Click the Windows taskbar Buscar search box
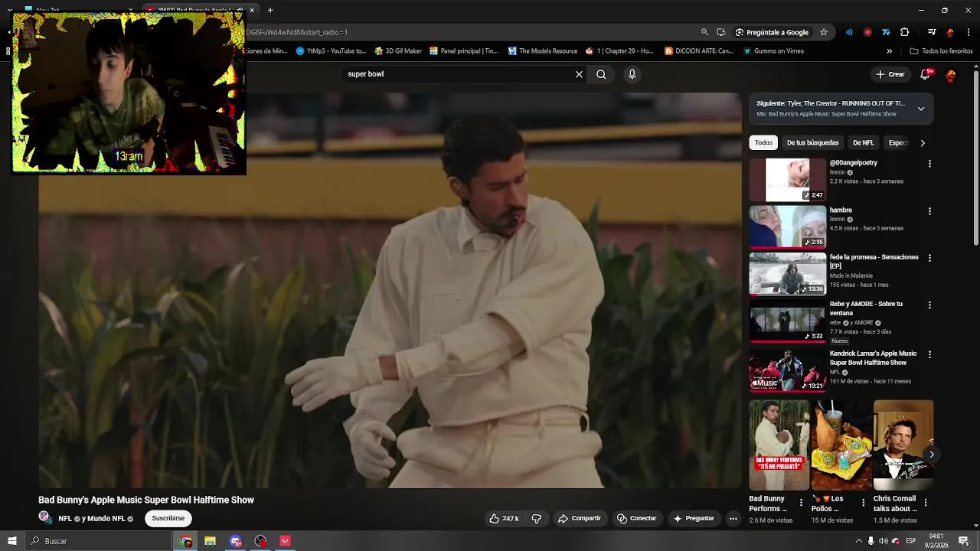 [x=97, y=541]
